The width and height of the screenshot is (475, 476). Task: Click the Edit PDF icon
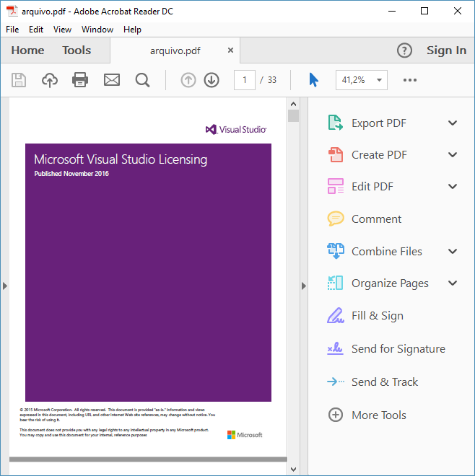point(336,186)
